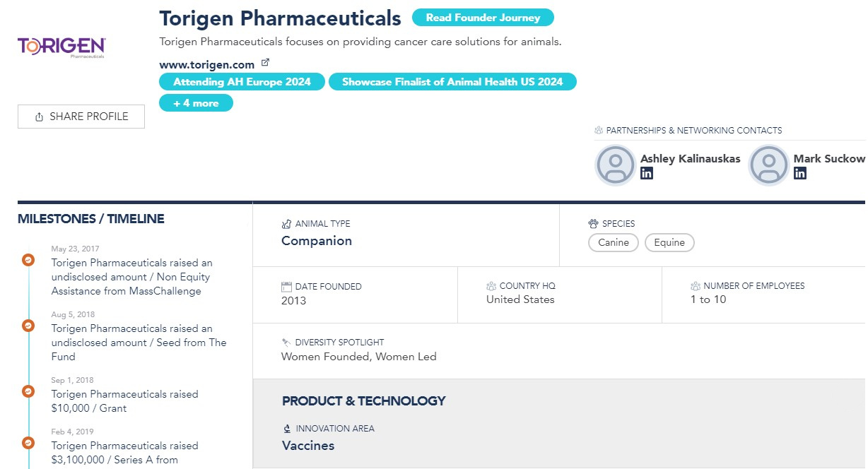Click the external link icon beside www.torigen.com
Image resolution: width=868 pixels, height=469 pixels.
265,63
